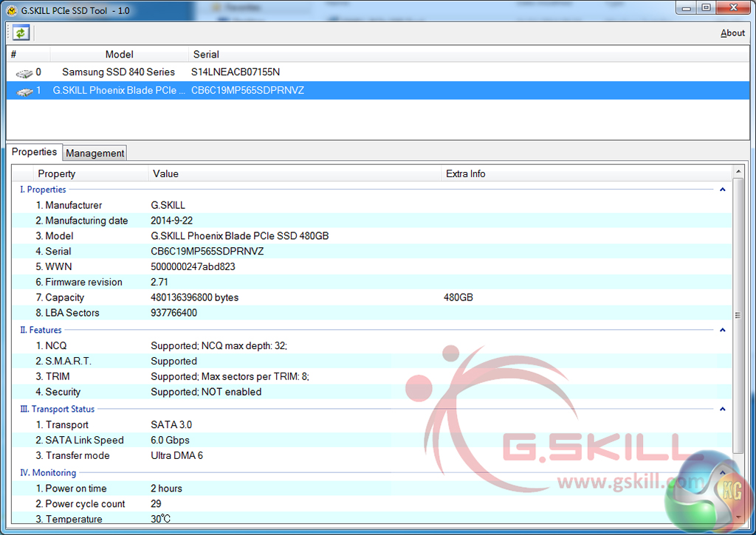Collapse the III. Transport Status section
Viewport: 756px width, 535px height.
pos(722,410)
